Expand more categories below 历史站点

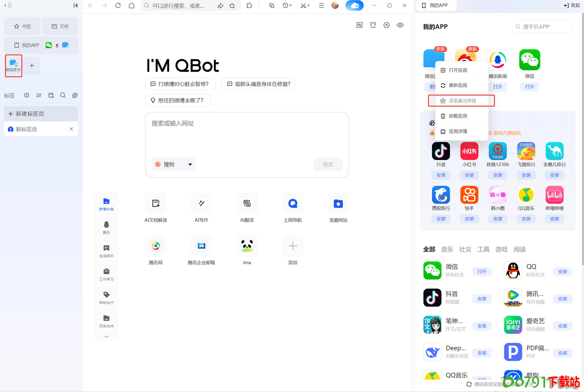coord(106,337)
